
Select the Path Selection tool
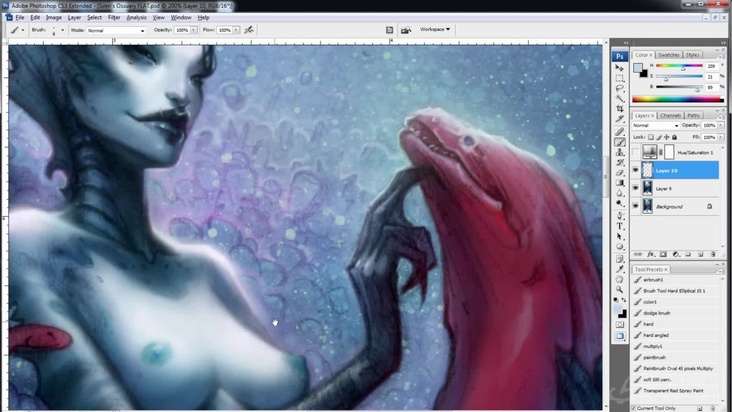point(619,237)
